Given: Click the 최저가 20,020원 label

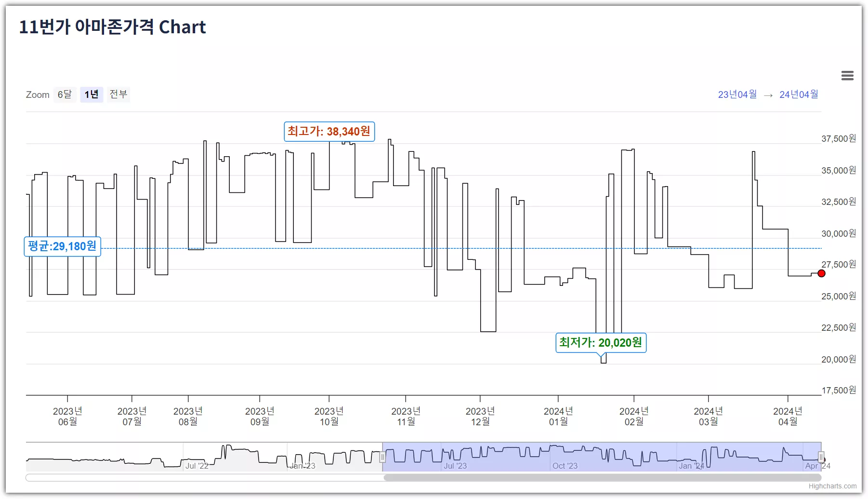Looking at the screenshot, I should coord(601,343).
